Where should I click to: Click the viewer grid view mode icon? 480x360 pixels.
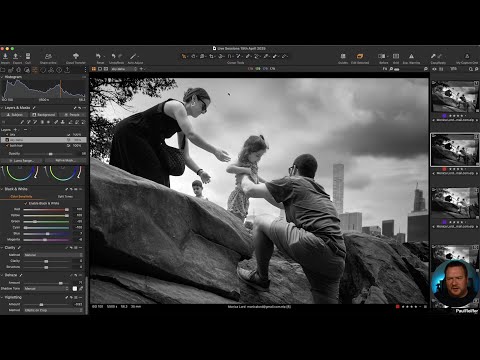click(x=94, y=69)
